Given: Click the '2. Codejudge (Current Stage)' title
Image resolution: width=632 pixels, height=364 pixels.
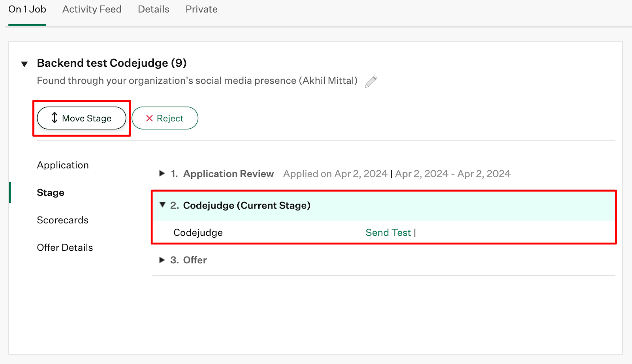Looking at the screenshot, I should coord(241,205).
